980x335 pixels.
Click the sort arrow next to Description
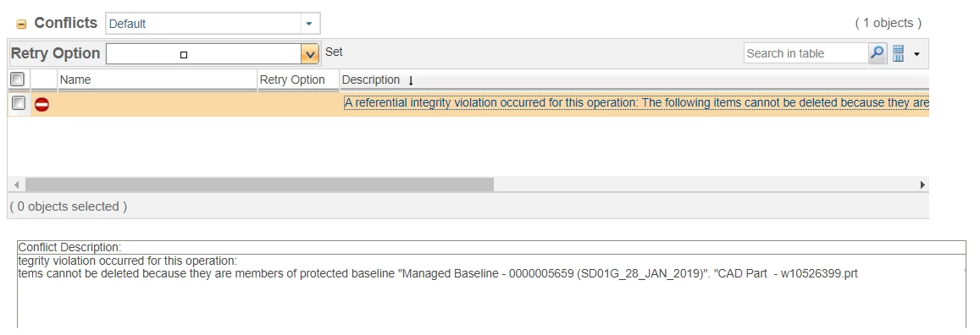pyautogui.click(x=411, y=80)
